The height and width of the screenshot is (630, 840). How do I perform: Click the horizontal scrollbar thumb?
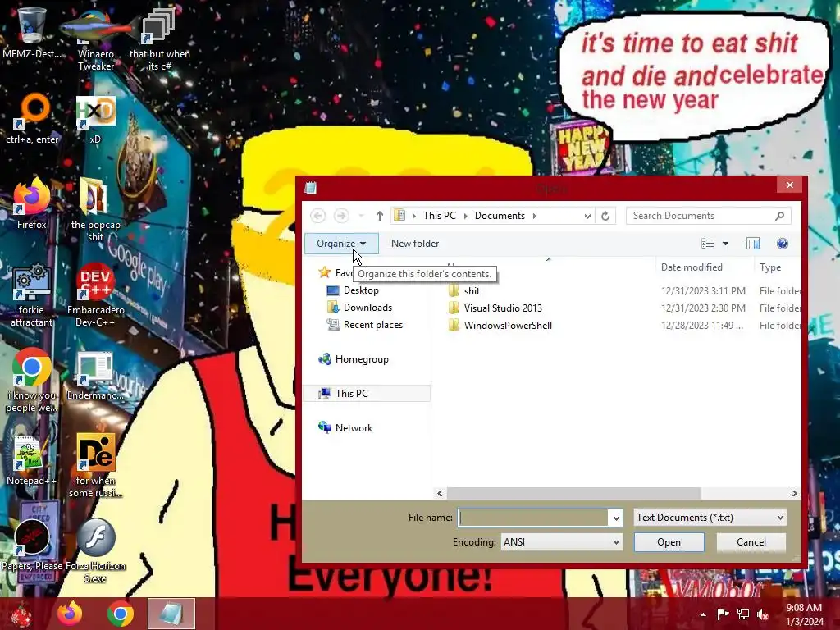click(573, 493)
